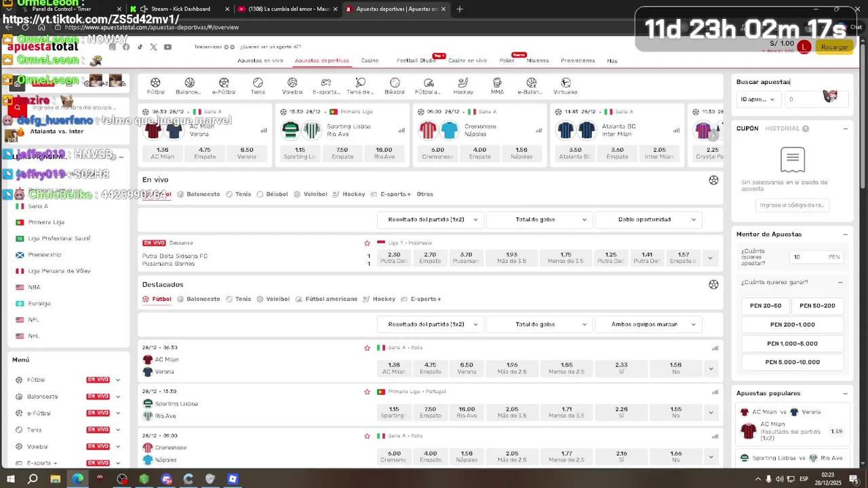Viewport: 868px width, 488px height.
Task: Expand more markets for Sporting Lisboa row
Action: coord(711,412)
